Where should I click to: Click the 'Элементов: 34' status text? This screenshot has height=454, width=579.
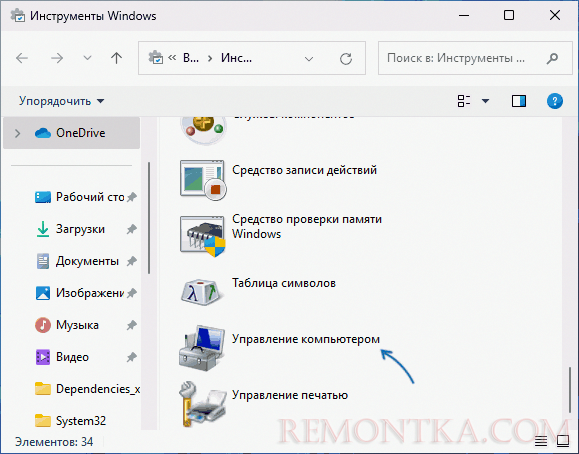(x=54, y=442)
